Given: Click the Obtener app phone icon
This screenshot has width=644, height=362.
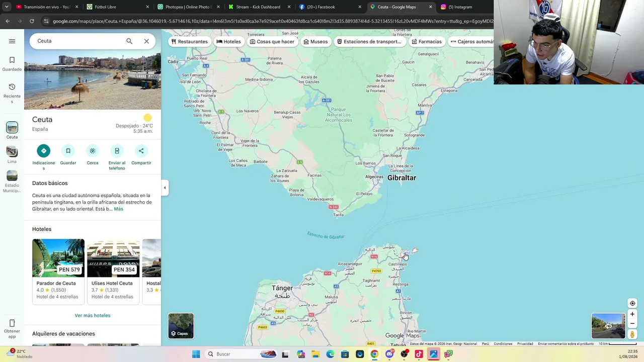Looking at the screenshot, I should pos(12,323).
